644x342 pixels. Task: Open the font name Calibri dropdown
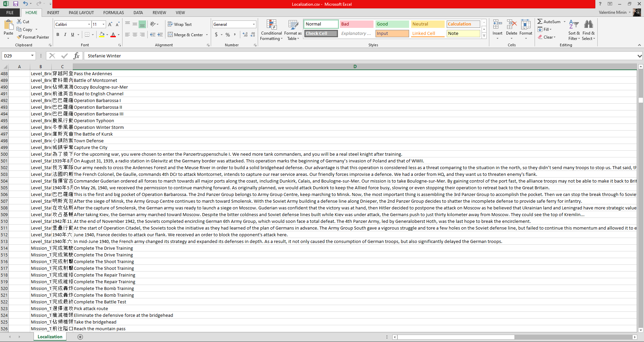pos(89,24)
